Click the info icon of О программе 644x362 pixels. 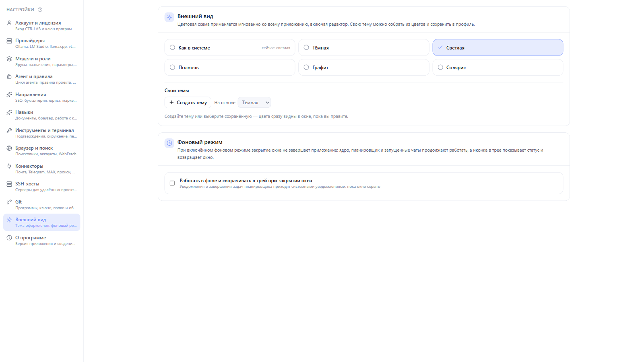(9, 238)
